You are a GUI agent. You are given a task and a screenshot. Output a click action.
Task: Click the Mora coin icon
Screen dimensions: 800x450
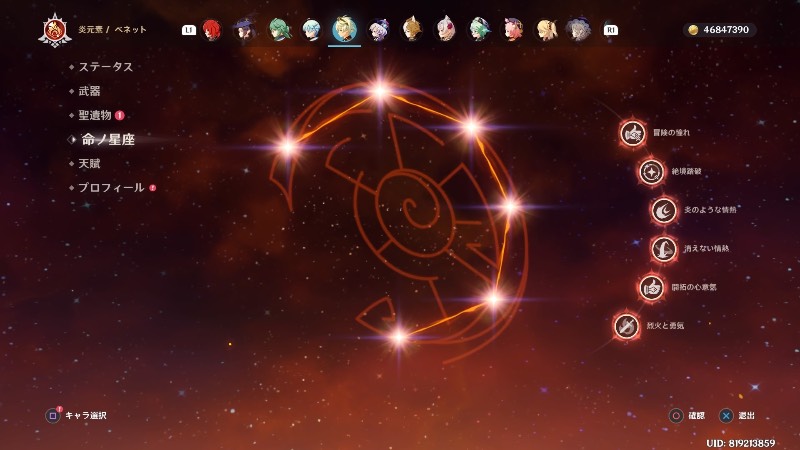pyautogui.click(x=693, y=30)
